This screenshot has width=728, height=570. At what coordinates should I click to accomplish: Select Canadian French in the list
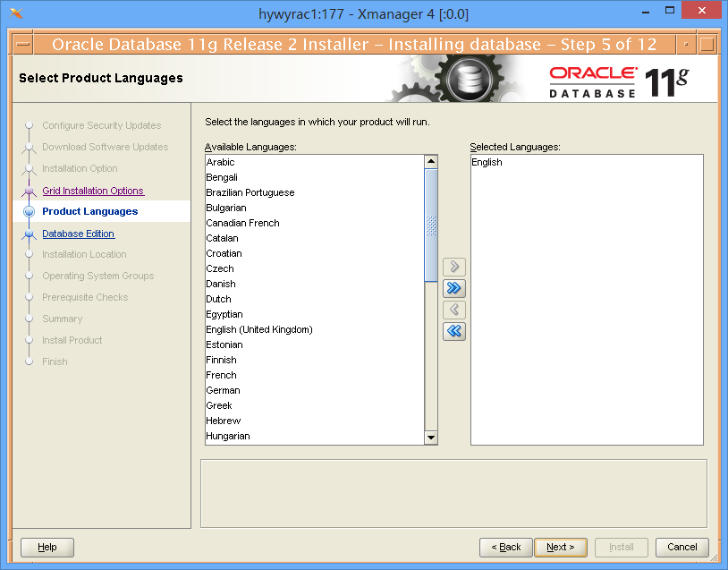(x=315, y=223)
